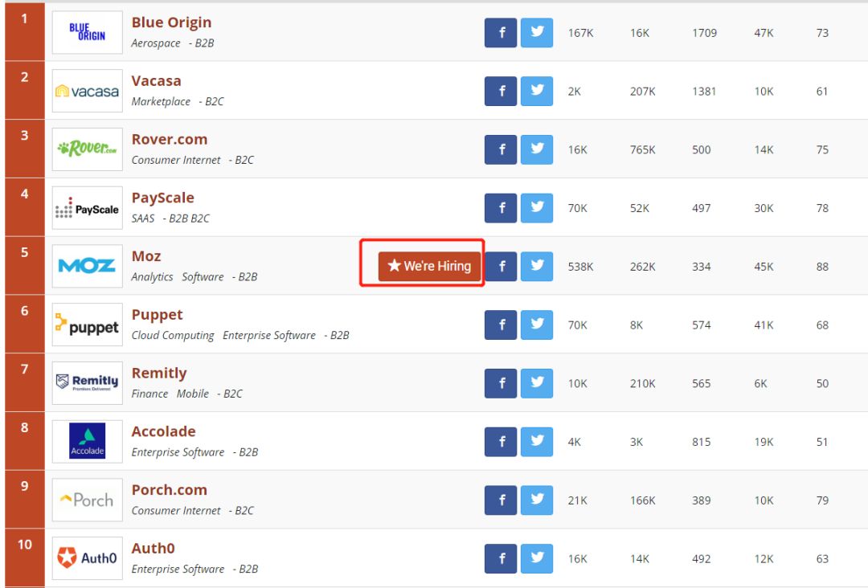
Task: Open Auth0's Facebook icon
Action: [x=501, y=559]
